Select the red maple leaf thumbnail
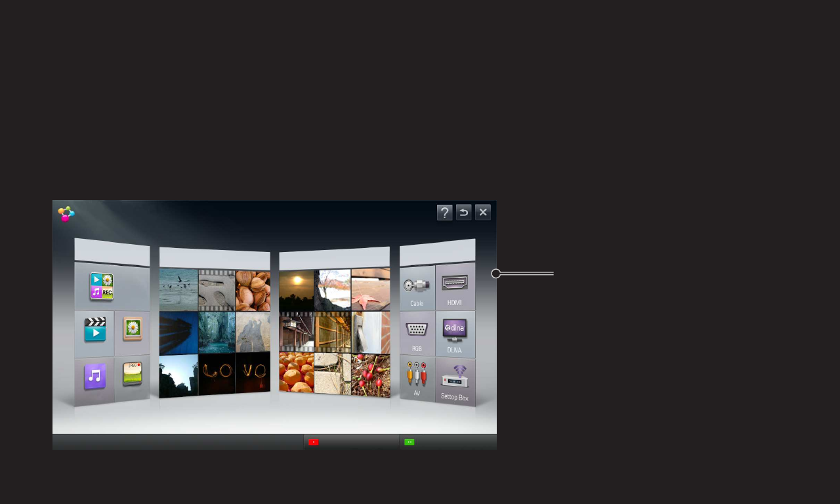Screen dimensions: 840x504 pos(371,289)
